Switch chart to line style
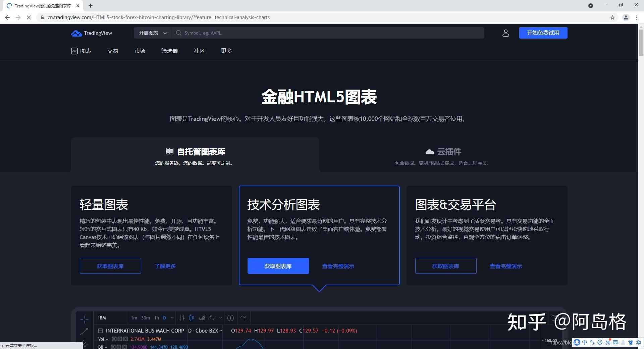644x349 pixels. click(212, 318)
